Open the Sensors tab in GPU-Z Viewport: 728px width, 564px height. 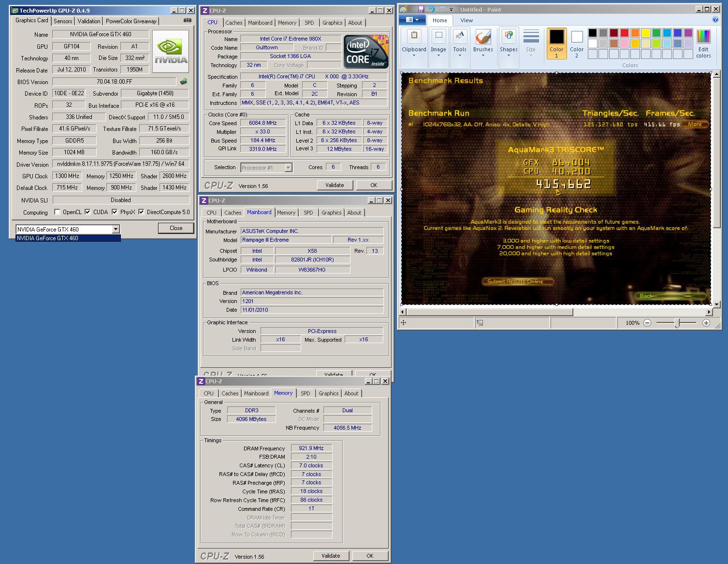63,21
